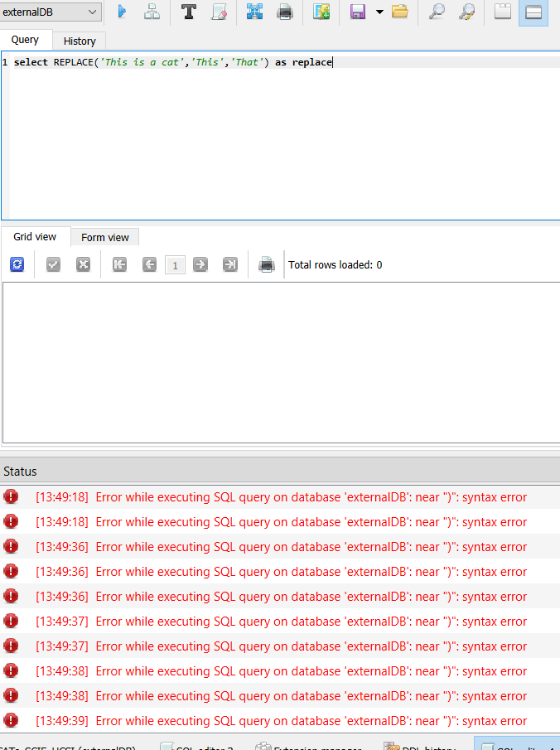Open the DDL history tab in the bottom bar

419,746
